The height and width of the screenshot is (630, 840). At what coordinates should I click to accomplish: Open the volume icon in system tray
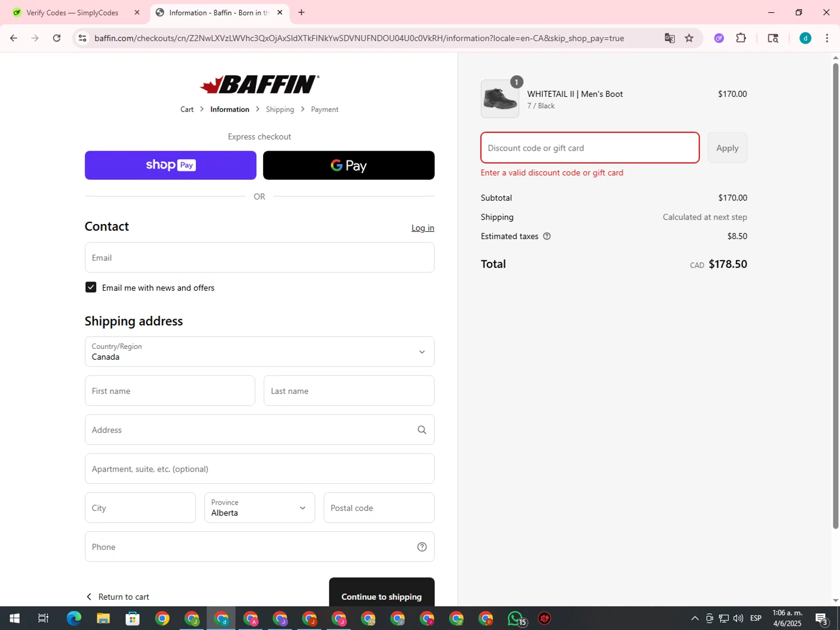pyautogui.click(x=738, y=618)
